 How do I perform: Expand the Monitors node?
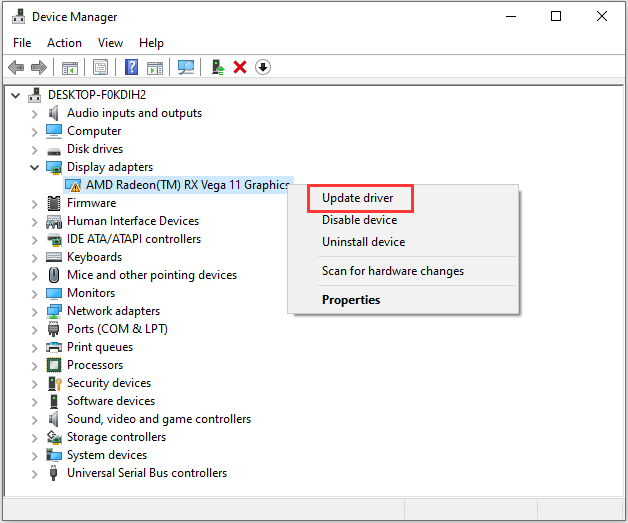tap(35, 294)
